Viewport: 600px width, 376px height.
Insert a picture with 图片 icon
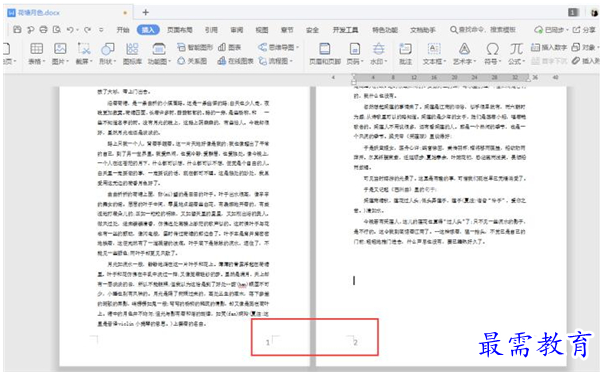point(60,49)
